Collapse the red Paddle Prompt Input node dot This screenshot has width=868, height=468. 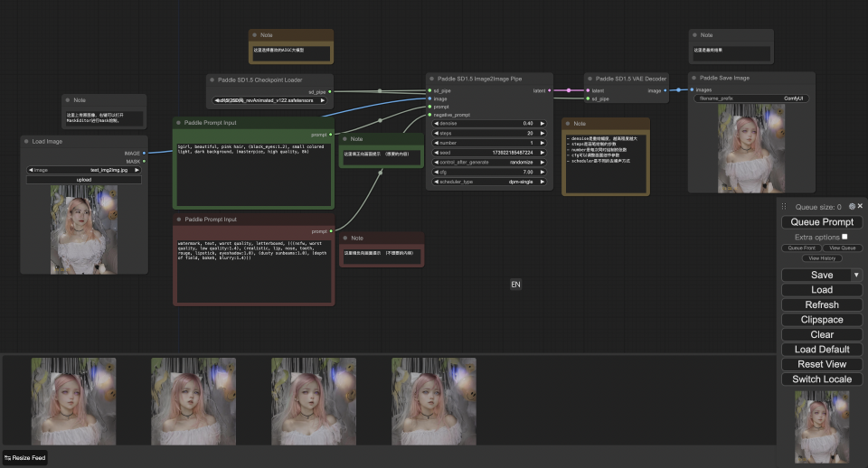click(178, 219)
